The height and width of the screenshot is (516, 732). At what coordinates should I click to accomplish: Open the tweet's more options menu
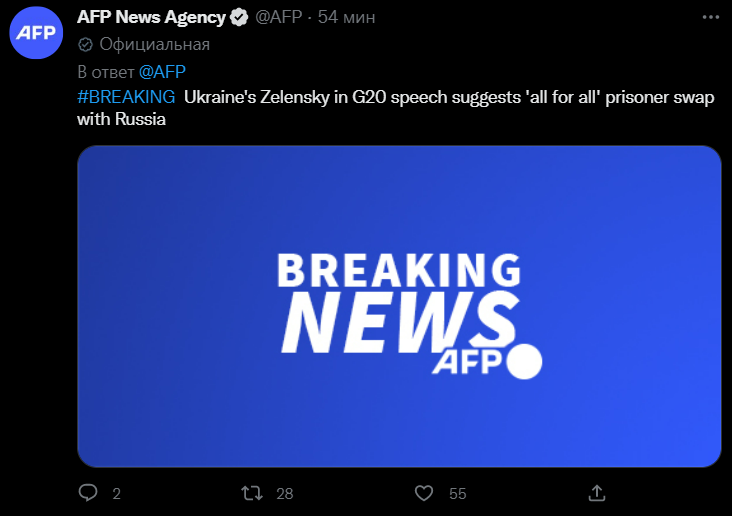pyautogui.click(x=709, y=18)
